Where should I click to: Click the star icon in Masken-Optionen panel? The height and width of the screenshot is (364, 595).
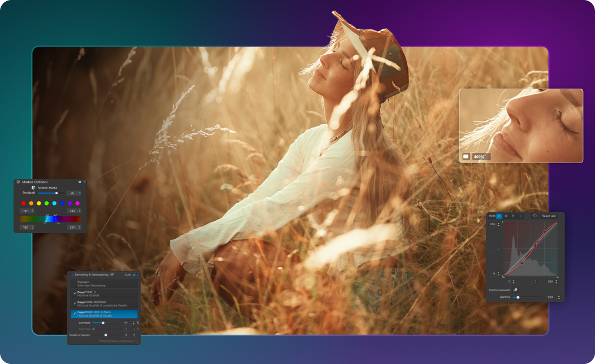tap(80, 182)
